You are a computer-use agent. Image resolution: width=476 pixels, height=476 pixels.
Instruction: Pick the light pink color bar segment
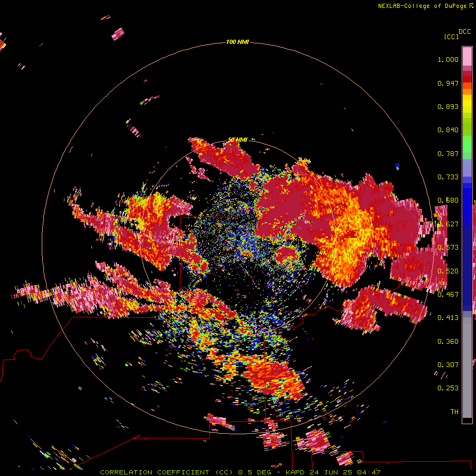click(x=467, y=57)
